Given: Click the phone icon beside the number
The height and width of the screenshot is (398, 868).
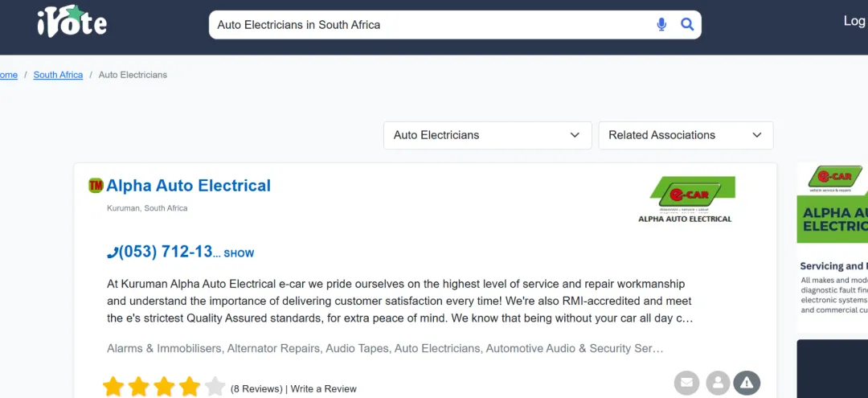Looking at the screenshot, I should pyautogui.click(x=113, y=252).
